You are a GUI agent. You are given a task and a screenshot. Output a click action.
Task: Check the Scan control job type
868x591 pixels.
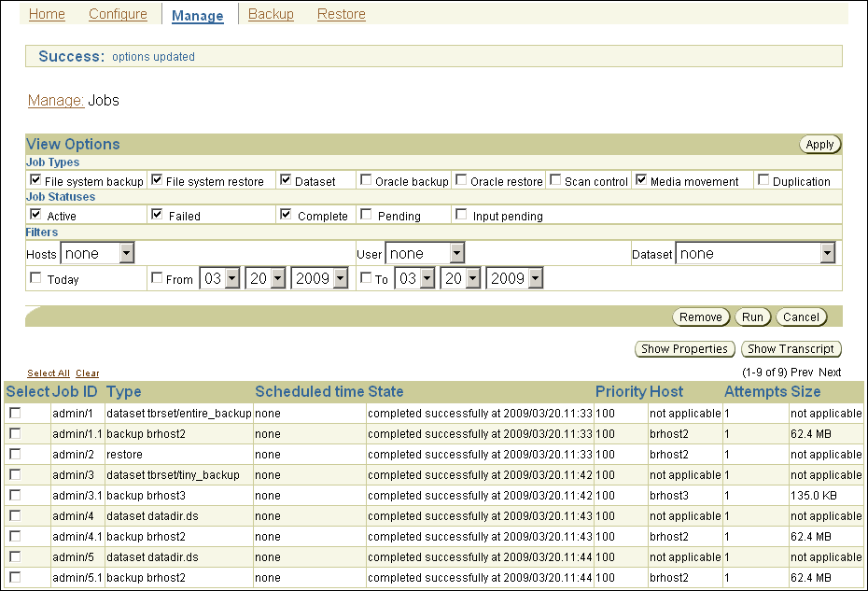pyautogui.click(x=555, y=179)
